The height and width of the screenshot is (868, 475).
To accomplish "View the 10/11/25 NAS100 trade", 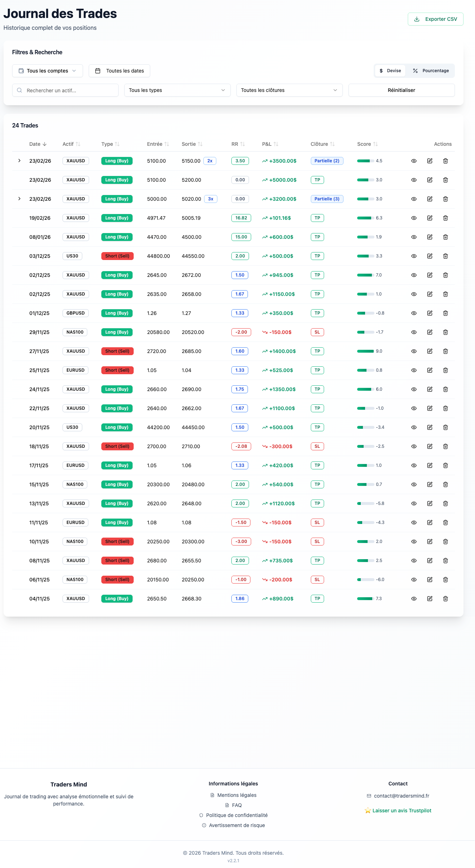I will pyautogui.click(x=414, y=542).
